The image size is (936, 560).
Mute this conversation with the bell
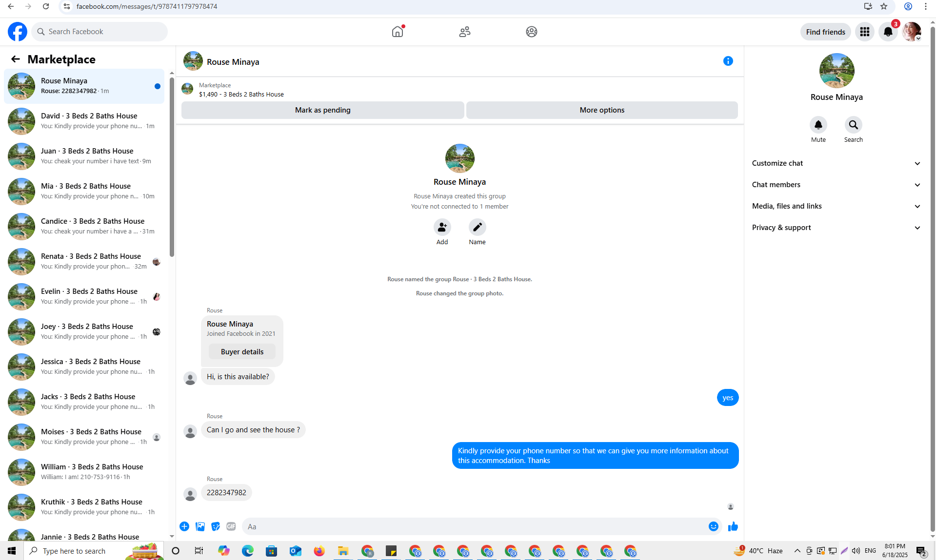pos(818,125)
